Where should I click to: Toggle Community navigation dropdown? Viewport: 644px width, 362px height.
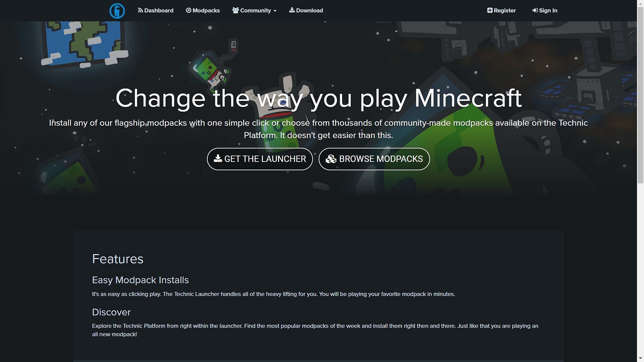point(254,10)
